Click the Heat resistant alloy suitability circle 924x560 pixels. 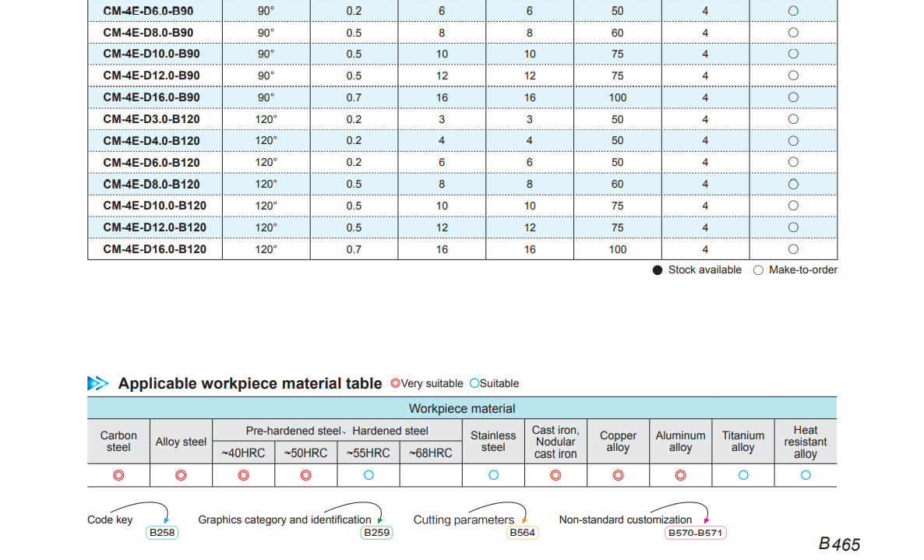(806, 475)
